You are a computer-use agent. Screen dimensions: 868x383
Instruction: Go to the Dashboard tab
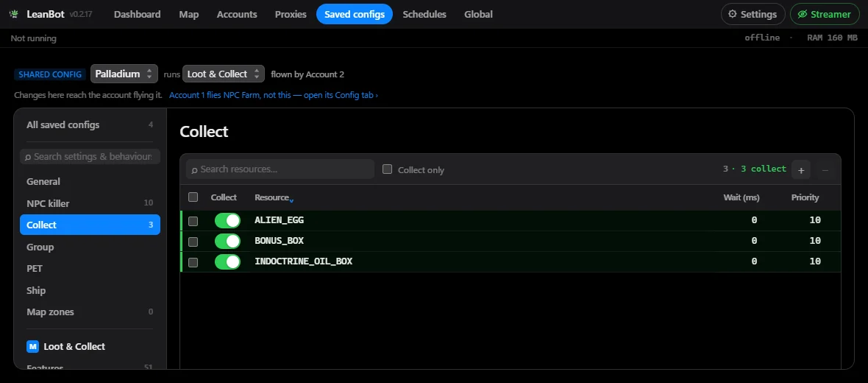(138, 15)
